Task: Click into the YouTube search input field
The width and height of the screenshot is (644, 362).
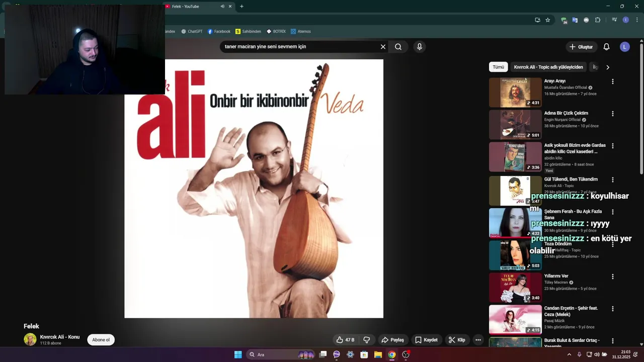Action: pos(299,47)
